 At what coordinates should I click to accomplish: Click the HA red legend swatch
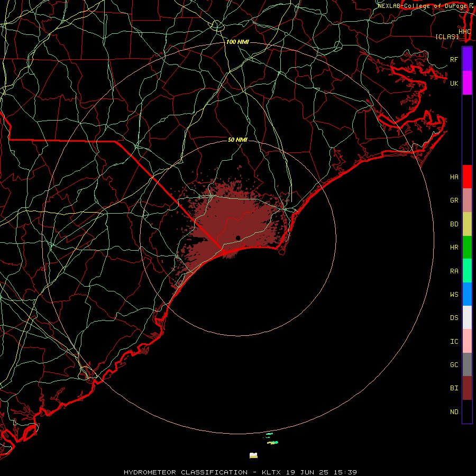coord(467,177)
